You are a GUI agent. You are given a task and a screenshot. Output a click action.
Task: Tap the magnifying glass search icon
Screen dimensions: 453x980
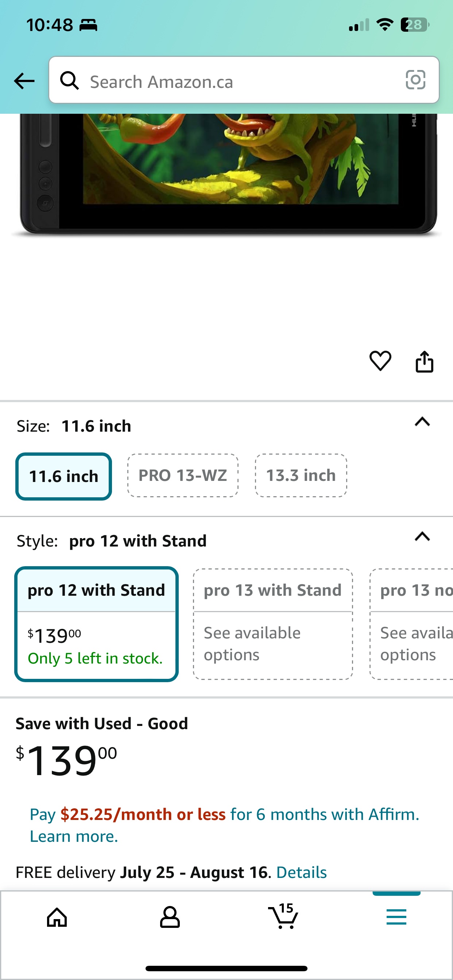point(70,81)
